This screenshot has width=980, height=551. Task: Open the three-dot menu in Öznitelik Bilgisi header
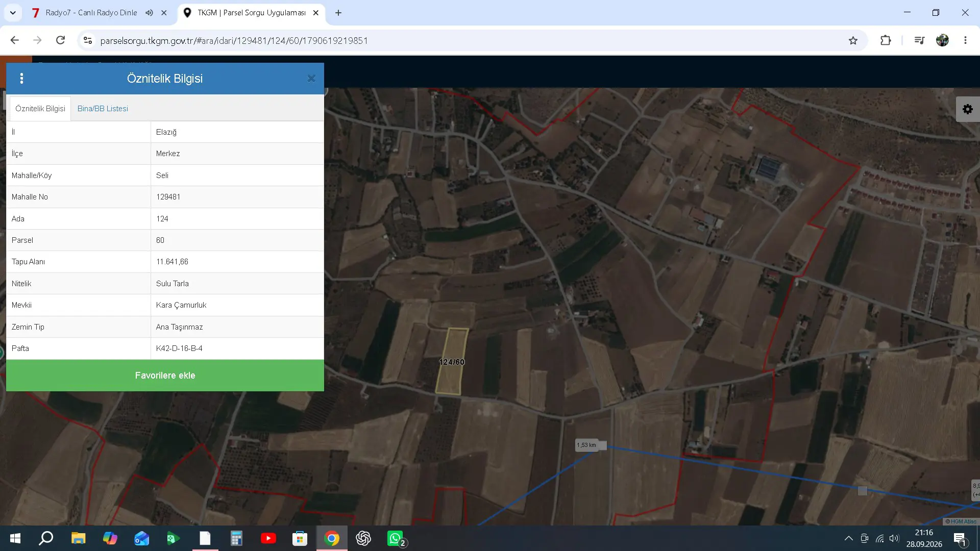click(21, 79)
